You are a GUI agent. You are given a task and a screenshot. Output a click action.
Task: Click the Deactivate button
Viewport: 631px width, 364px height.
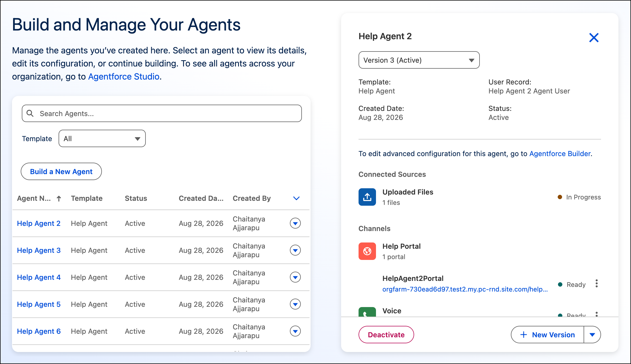386,335
